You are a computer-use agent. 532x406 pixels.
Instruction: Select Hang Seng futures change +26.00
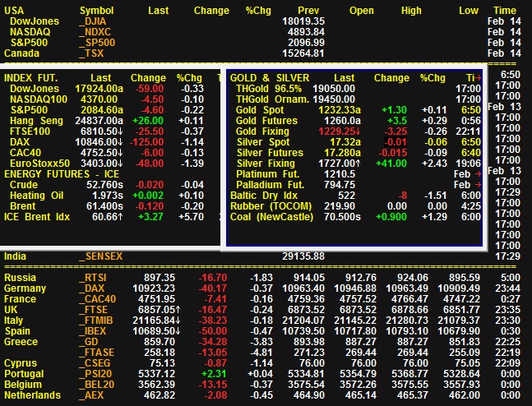tap(148, 121)
